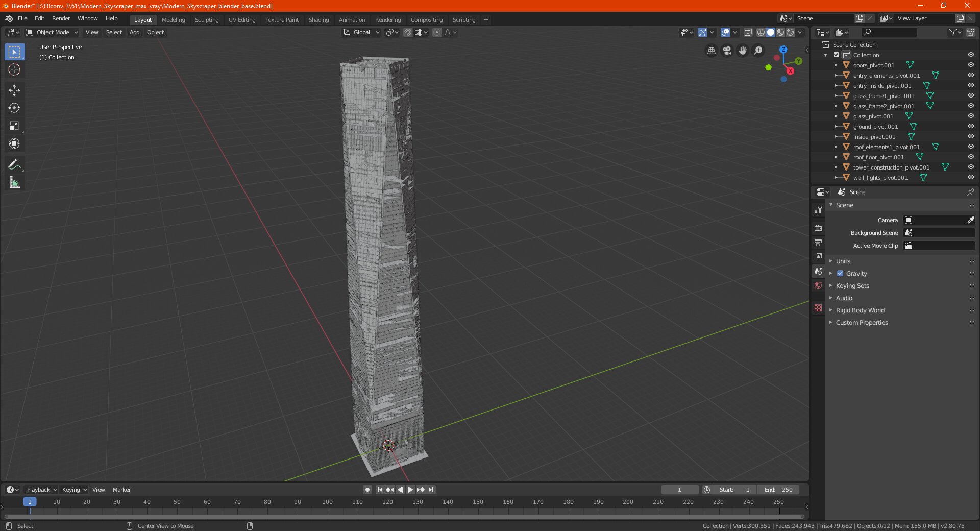Switch to the Shading workspace tab

point(318,20)
